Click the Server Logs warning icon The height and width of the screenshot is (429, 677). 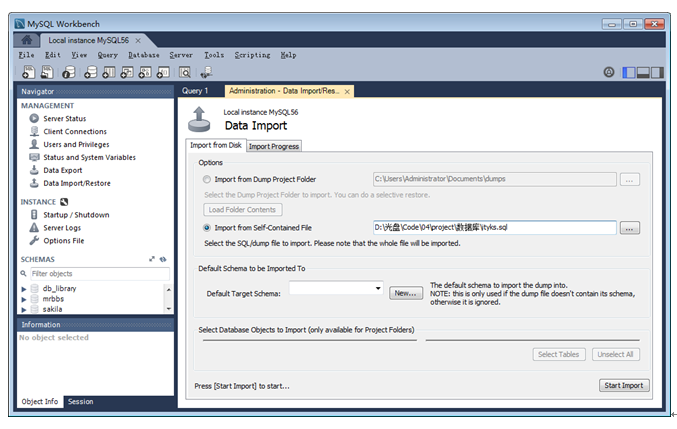coord(34,227)
